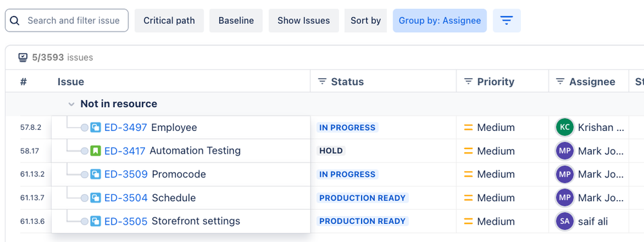This screenshot has height=242, width=644.
Task: Click the subtask icon of ED-3505
Action: [95, 221]
